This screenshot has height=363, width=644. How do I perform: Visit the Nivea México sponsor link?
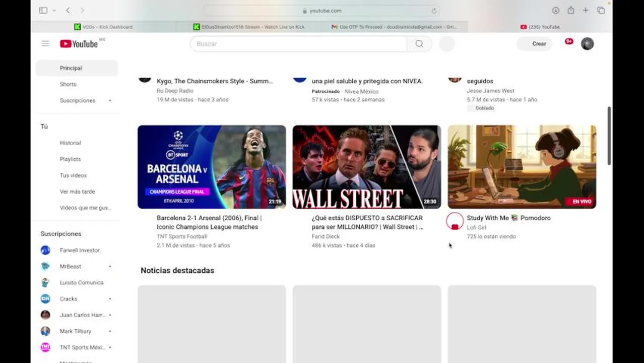pos(361,91)
